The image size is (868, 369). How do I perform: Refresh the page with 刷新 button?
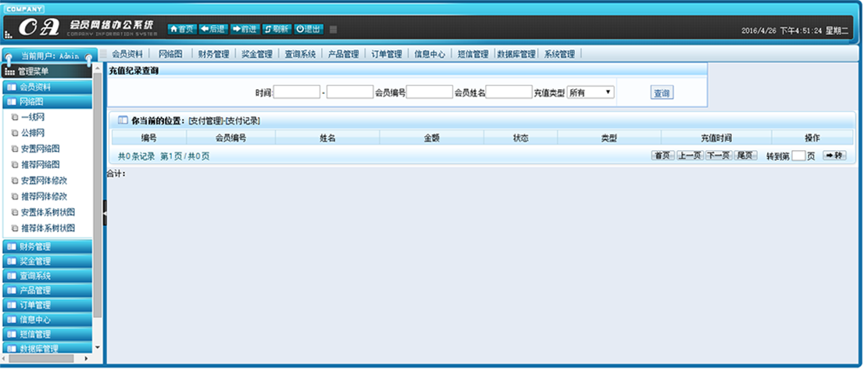[x=277, y=29]
